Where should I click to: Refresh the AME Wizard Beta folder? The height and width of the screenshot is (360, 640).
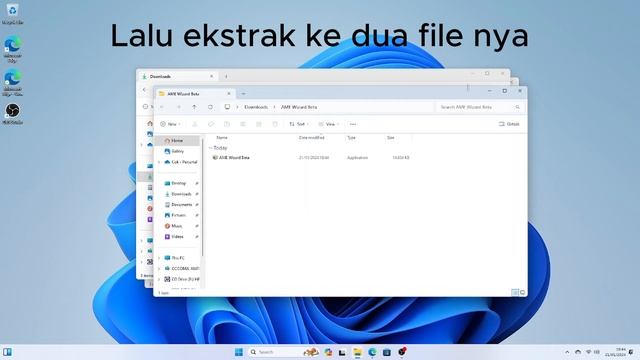(210, 107)
